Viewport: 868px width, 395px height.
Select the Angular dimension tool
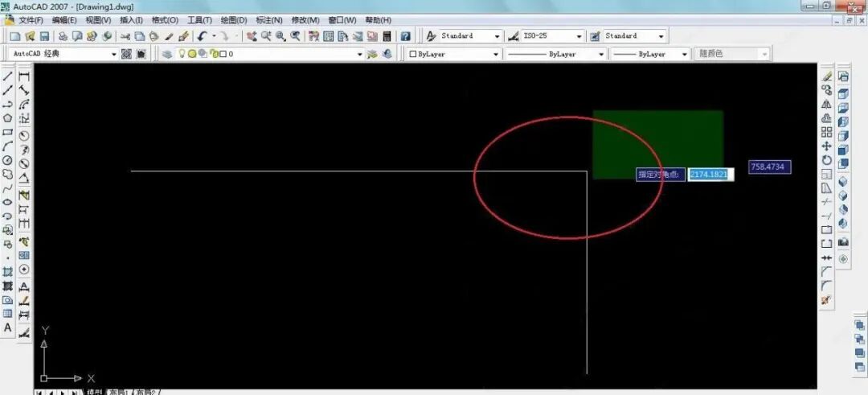coord(24,179)
